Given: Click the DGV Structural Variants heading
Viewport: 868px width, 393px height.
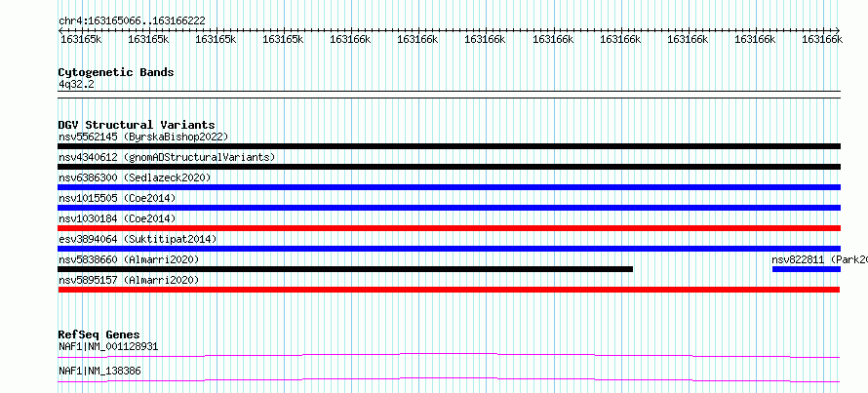Looking at the screenshot, I should pos(137,125).
